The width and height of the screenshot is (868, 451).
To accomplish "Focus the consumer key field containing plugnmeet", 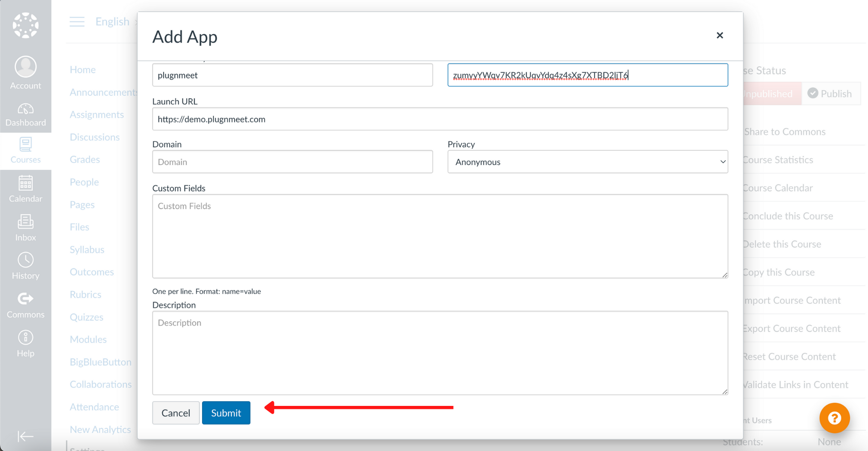I will (x=292, y=75).
